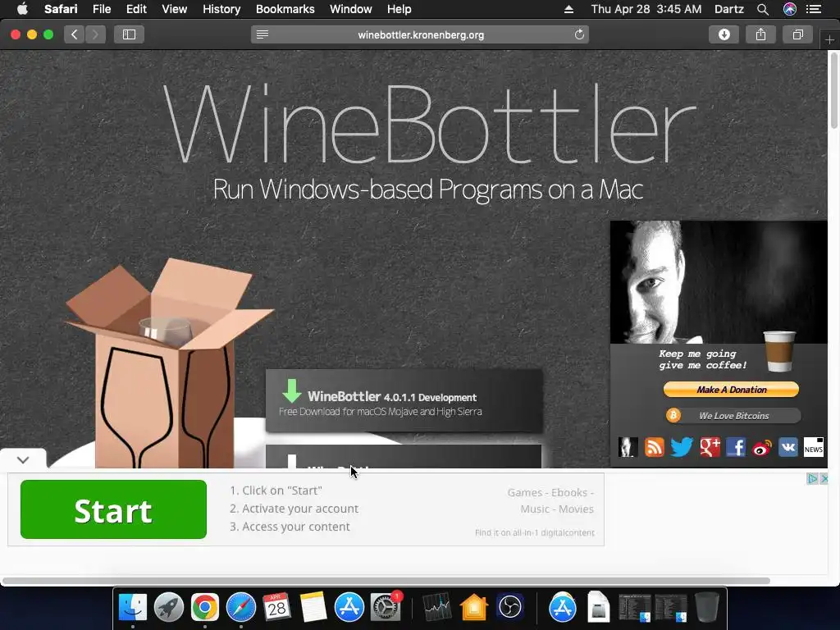Viewport: 840px width, 630px height.
Task: Click the partially hidden second download button
Action: 404,456
